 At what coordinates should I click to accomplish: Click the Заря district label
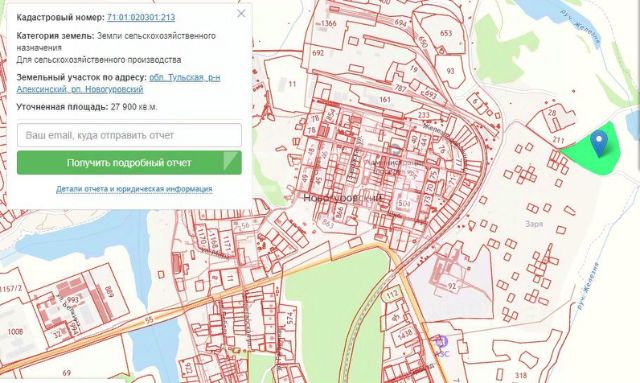[x=534, y=224]
